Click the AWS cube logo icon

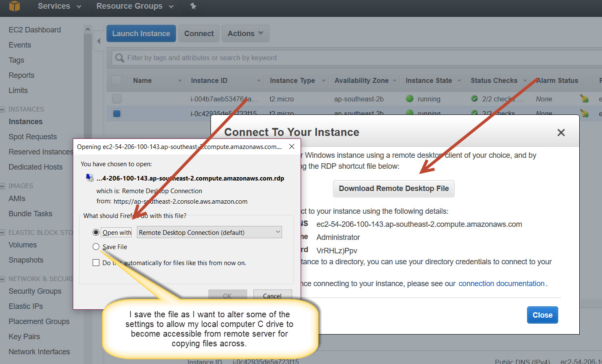coord(14,6)
